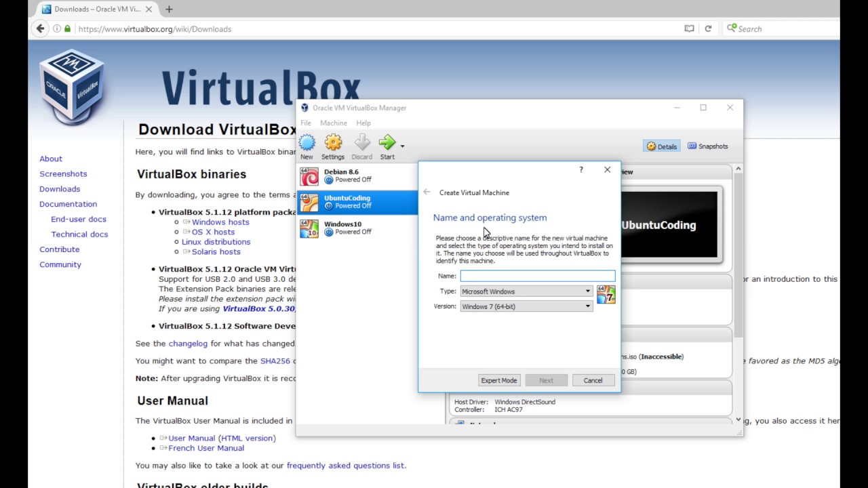Click the New virtual machine toolbar icon
The width and height of the screenshot is (868, 488).
coord(307,146)
